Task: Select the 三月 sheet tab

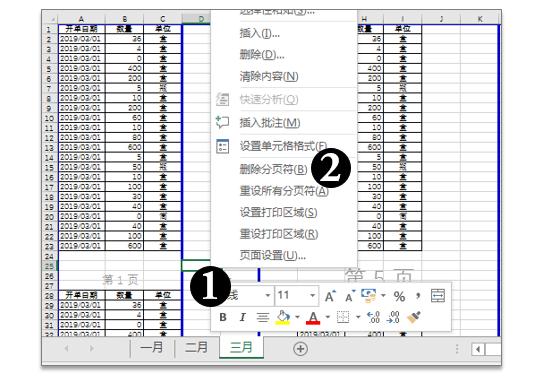Action: coord(241,347)
